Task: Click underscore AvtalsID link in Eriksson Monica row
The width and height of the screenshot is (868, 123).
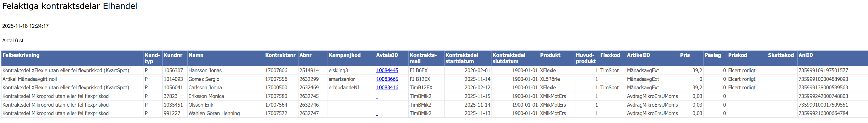Action: (x=377, y=97)
